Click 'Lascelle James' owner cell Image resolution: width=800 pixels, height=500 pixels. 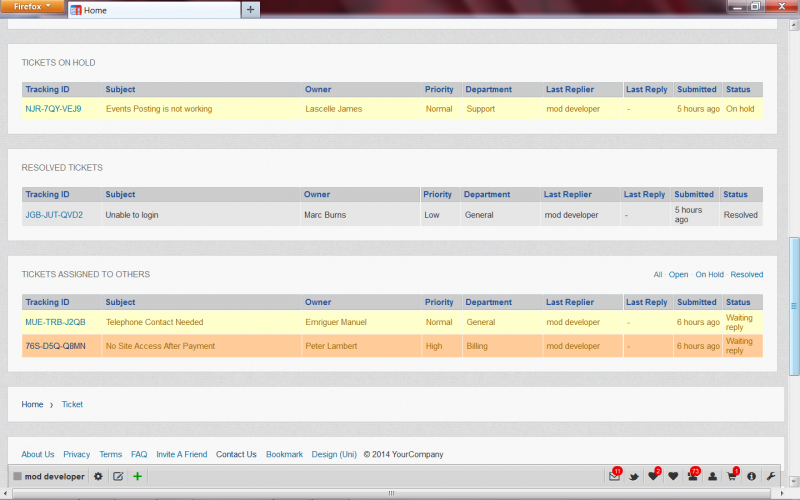334,109
